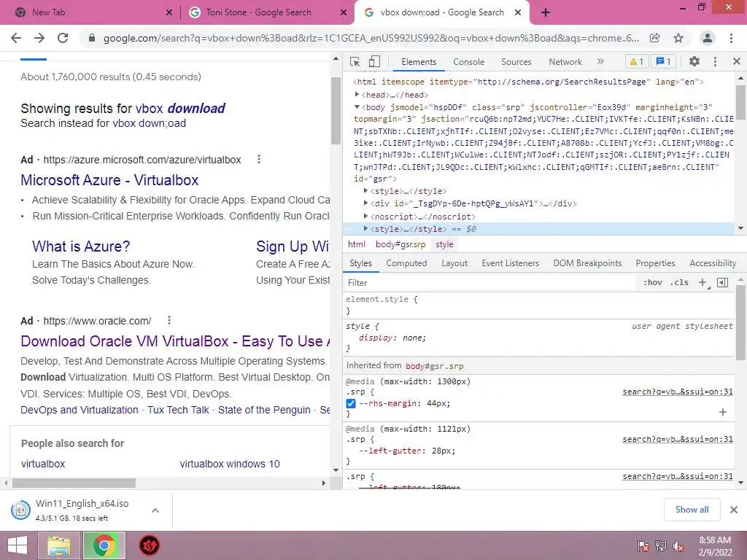
Task: Open the Chrome profile avatar
Action: click(x=708, y=38)
